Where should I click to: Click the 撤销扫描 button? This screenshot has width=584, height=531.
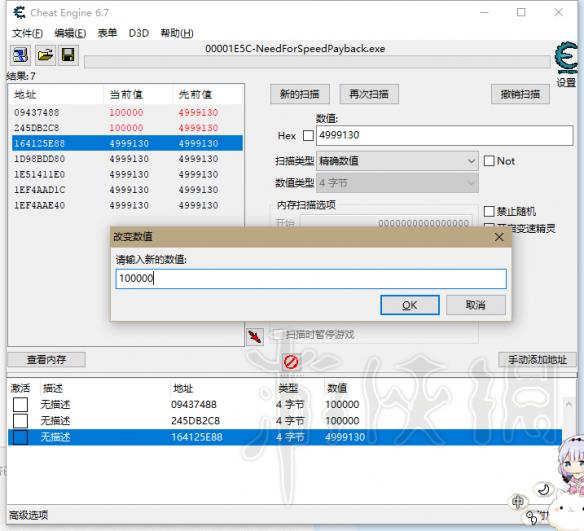click(x=520, y=94)
